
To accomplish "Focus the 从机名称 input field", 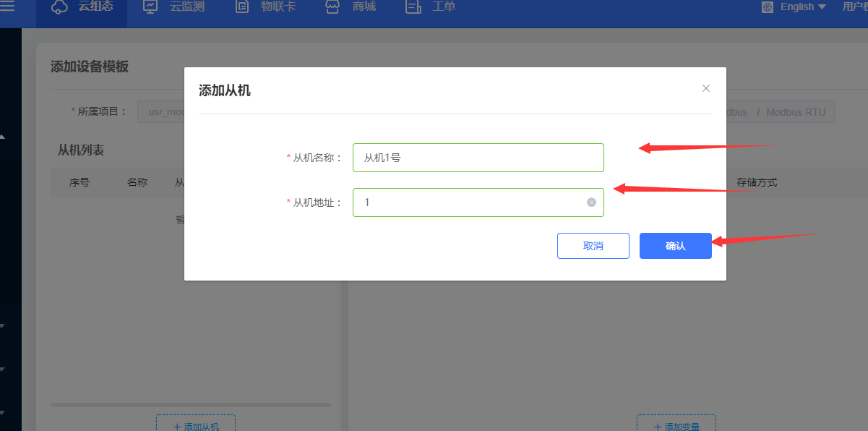I will coord(478,158).
